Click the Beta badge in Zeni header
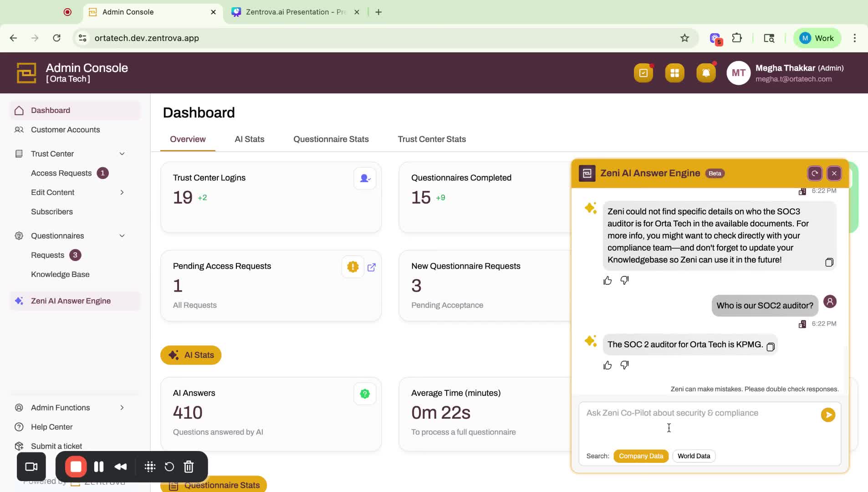This screenshot has width=868, height=492. pyautogui.click(x=715, y=174)
